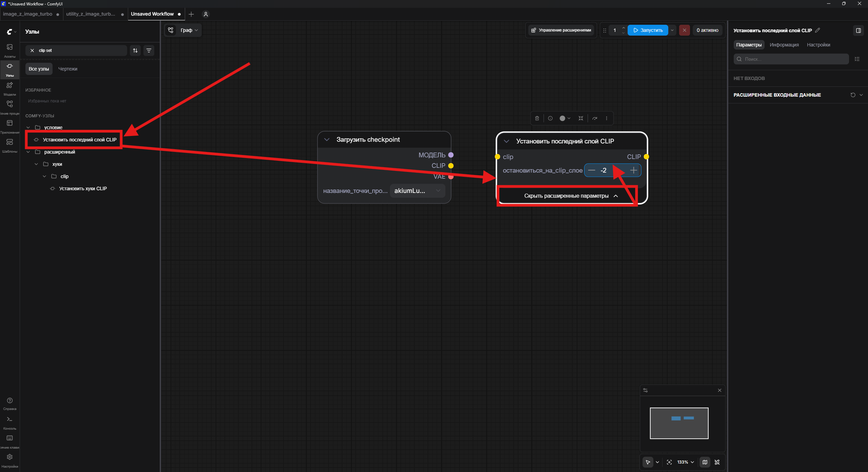Screen dimensions: 868x472
Task: Click the sort order icon in node search
Action: click(x=135, y=51)
